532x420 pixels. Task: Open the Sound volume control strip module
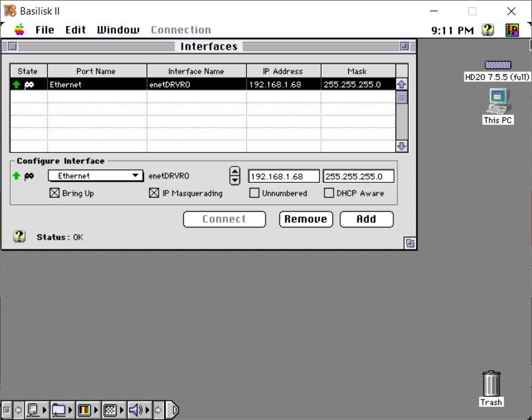coord(139,410)
